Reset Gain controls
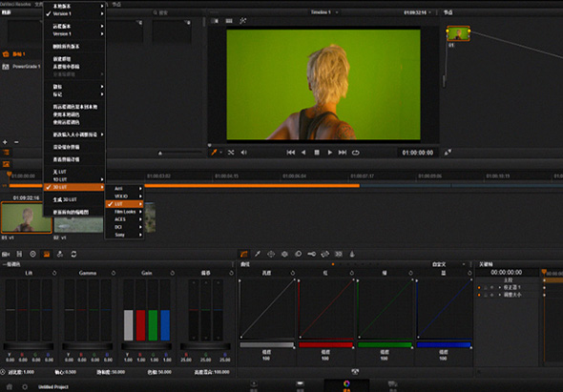This screenshot has height=392, width=563. point(173,273)
